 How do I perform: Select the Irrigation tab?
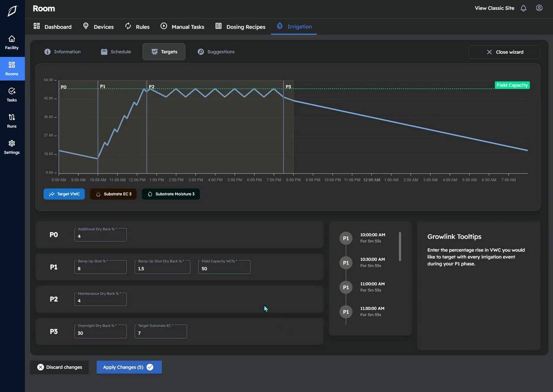294,26
